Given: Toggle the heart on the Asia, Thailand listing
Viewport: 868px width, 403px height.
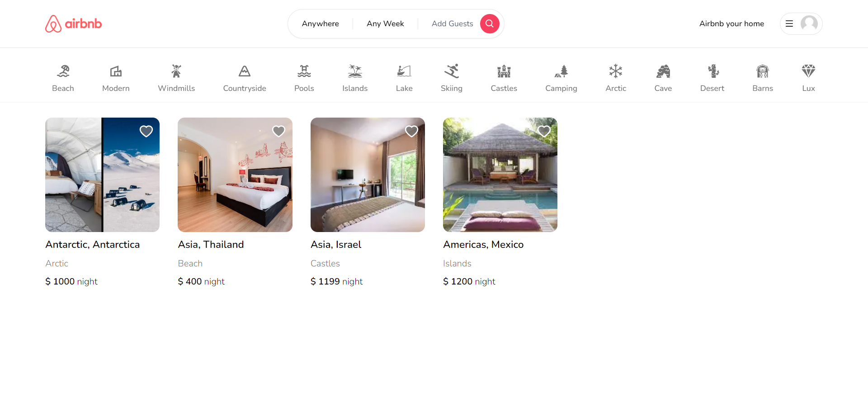Looking at the screenshot, I should point(278,131).
